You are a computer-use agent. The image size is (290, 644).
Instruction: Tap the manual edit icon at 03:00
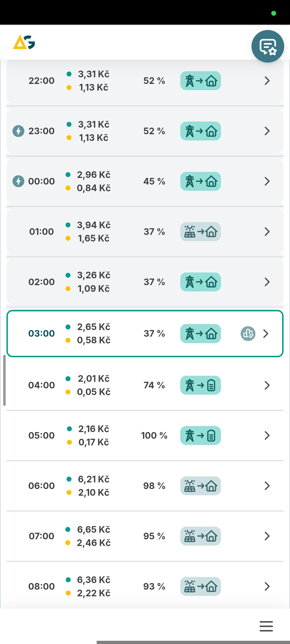point(248,333)
